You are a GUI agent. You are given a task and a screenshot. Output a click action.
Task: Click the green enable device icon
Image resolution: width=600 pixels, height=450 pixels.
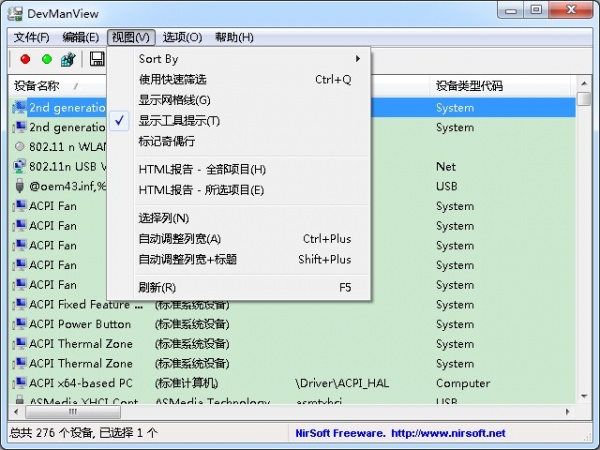[x=46, y=60]
